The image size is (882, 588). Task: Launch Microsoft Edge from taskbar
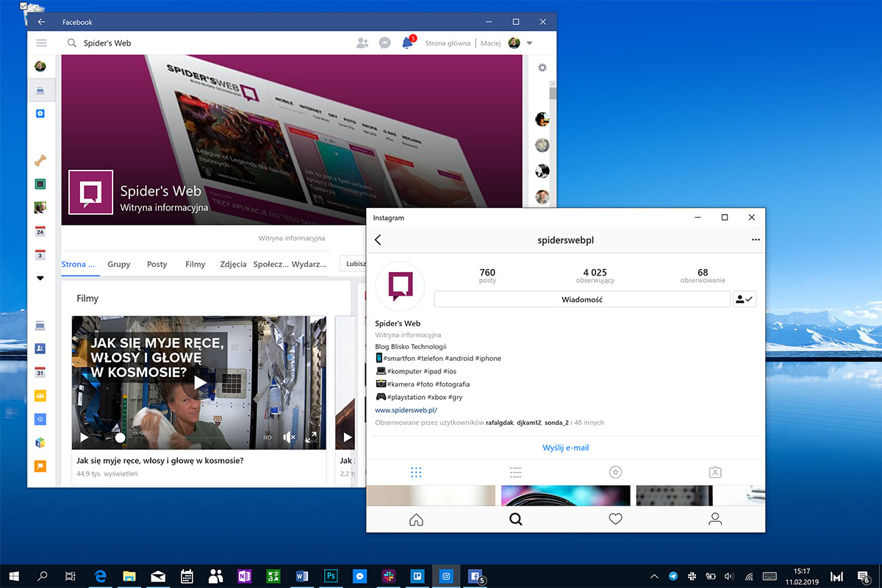pyautogui.click(x=100, y=577)
